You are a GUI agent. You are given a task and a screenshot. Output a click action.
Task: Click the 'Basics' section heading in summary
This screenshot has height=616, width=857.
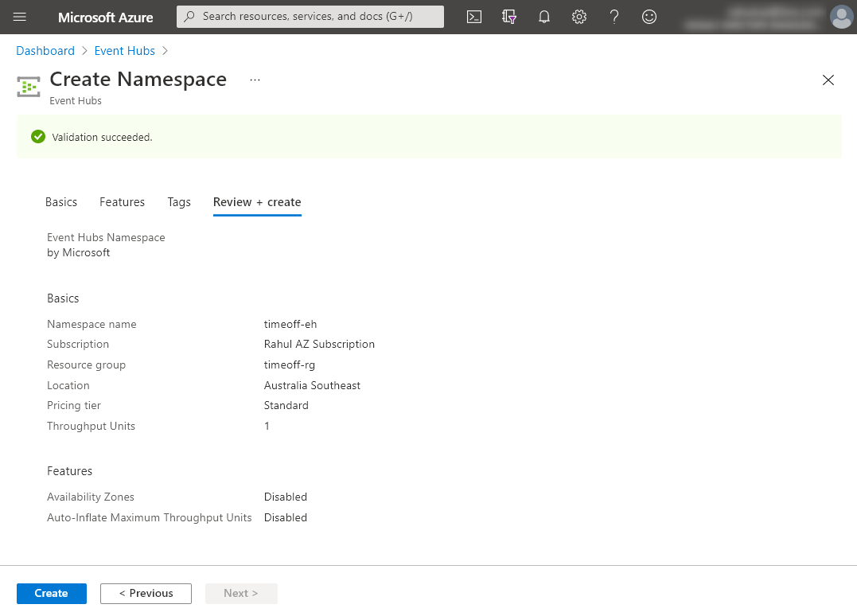[63, 298]
